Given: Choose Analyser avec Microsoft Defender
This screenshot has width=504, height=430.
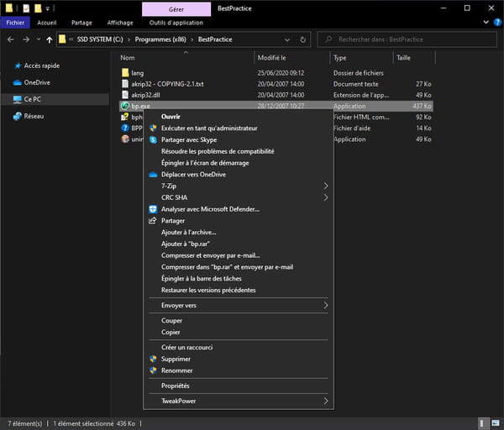Looking at the screenshot, I should (239, 209).
